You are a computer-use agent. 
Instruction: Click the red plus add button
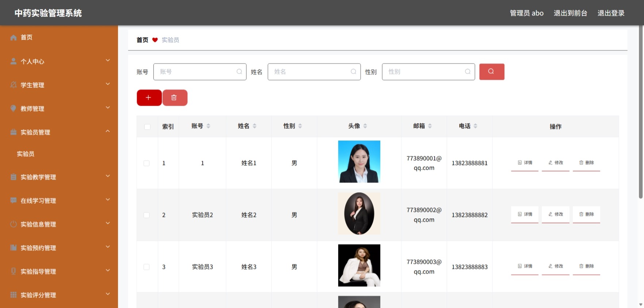pyautogui.click(x=149, y=98)
